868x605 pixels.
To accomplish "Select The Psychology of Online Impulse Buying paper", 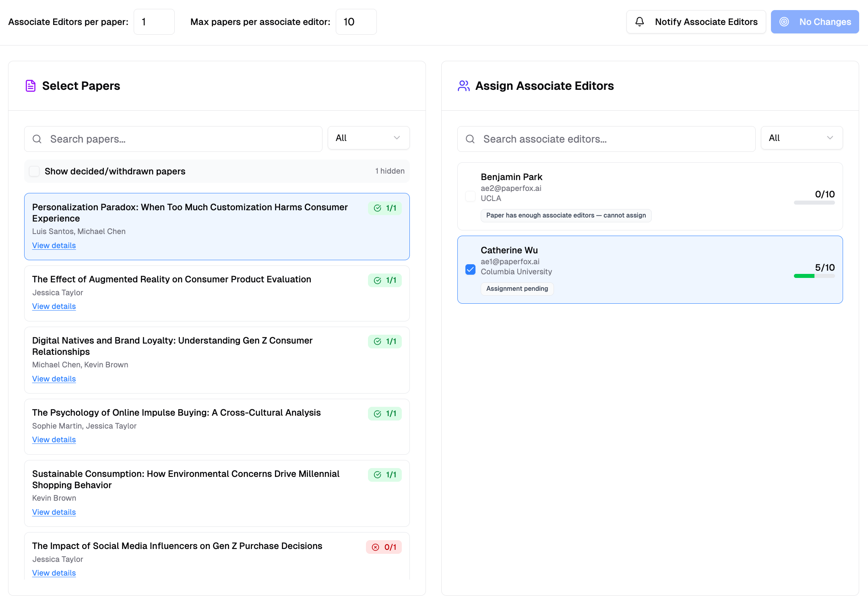I will click(176, 412).
